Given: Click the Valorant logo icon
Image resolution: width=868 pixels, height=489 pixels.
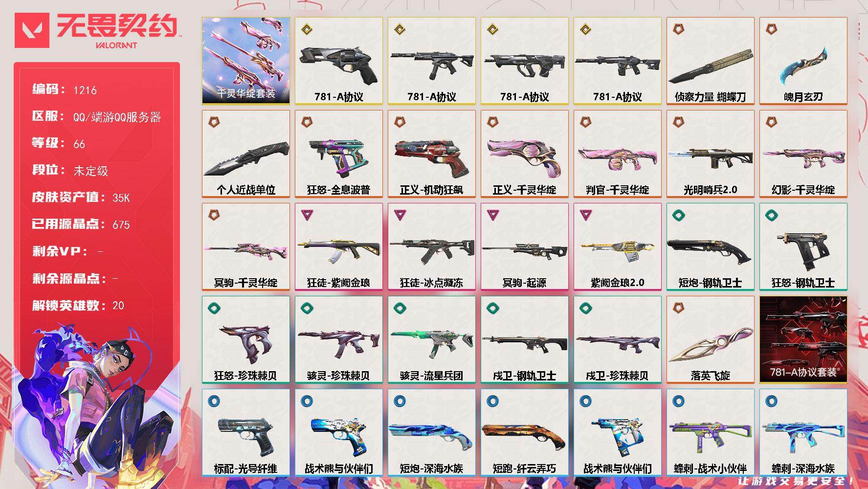Looking at the screenshot, I should pyautogui.click(x=32, y=30).
